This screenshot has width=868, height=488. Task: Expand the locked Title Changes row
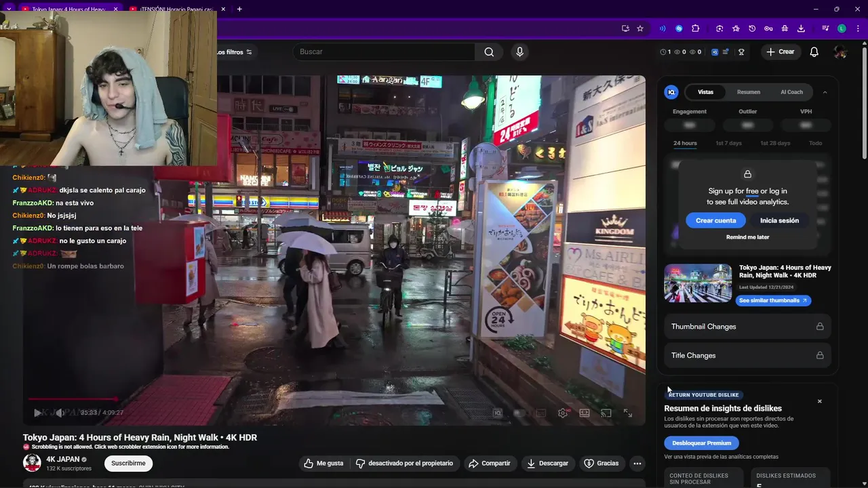747,356
